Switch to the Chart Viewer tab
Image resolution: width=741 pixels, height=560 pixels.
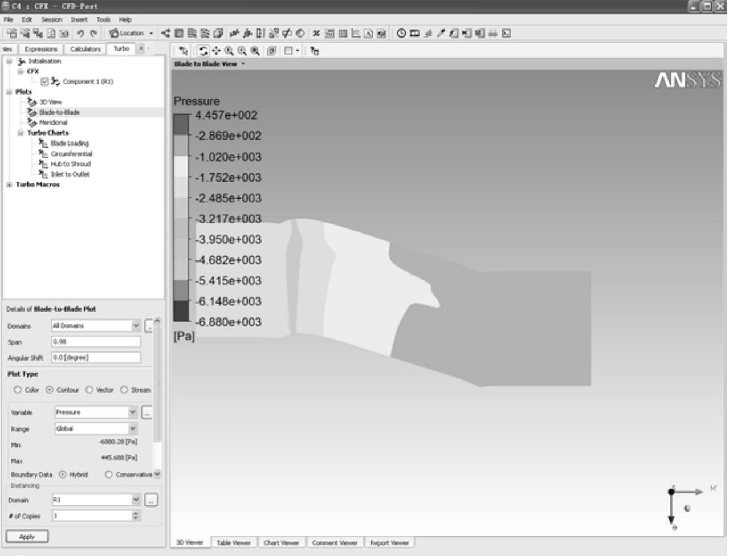pos(281,543)
